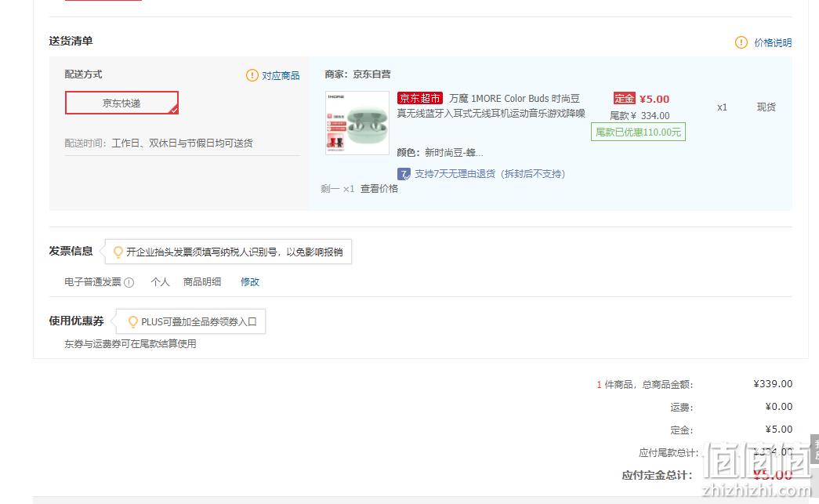Click the info icon beside 电子普通发票
The image size is (819, 504).
pyautogui.click(x=129, y=282)
